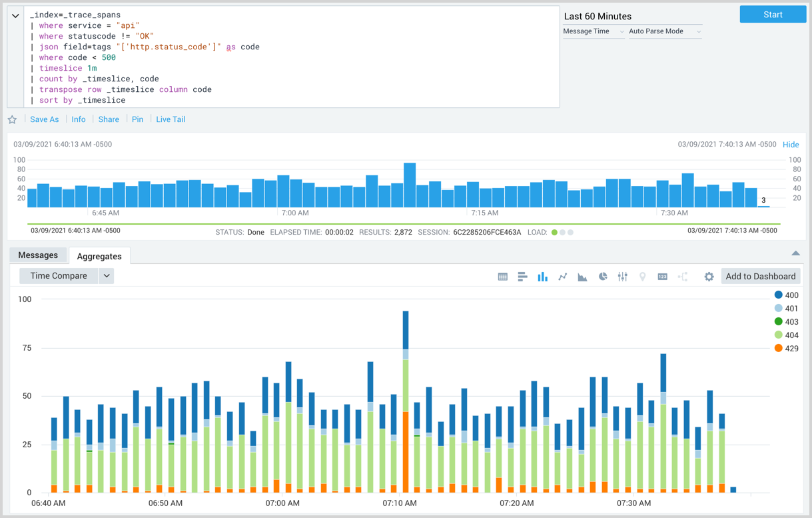Viewport: 812px width, 518px height.
Task: Expand the Time Compare options chevron
Action: (107, 275)
